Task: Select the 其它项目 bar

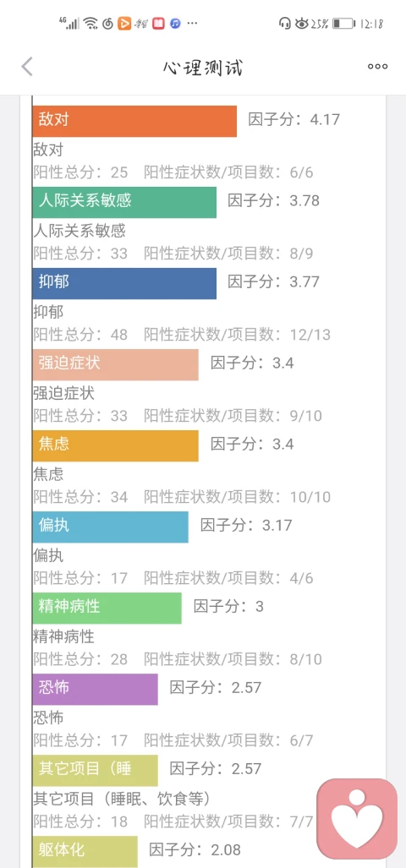Action: tap(96, 771)
